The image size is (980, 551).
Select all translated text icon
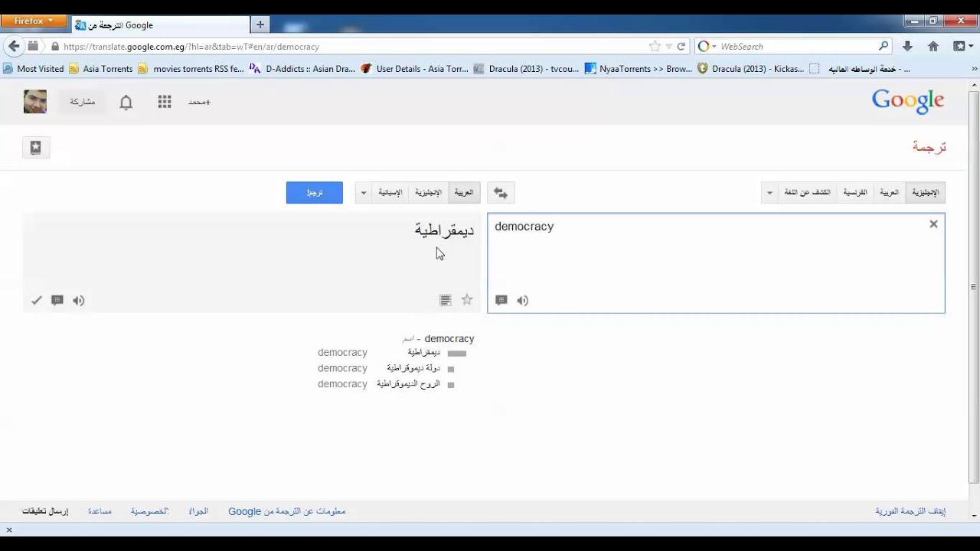coord(446,301)
